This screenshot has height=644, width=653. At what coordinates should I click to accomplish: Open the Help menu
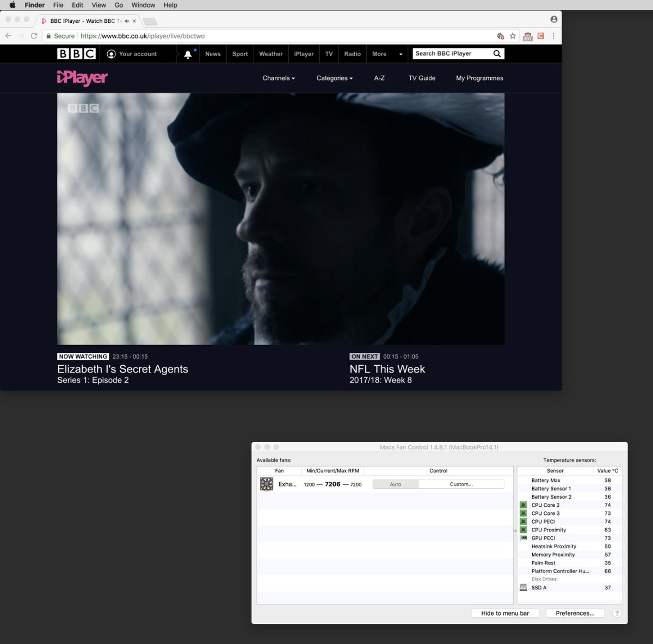click(x=170, y=5)
